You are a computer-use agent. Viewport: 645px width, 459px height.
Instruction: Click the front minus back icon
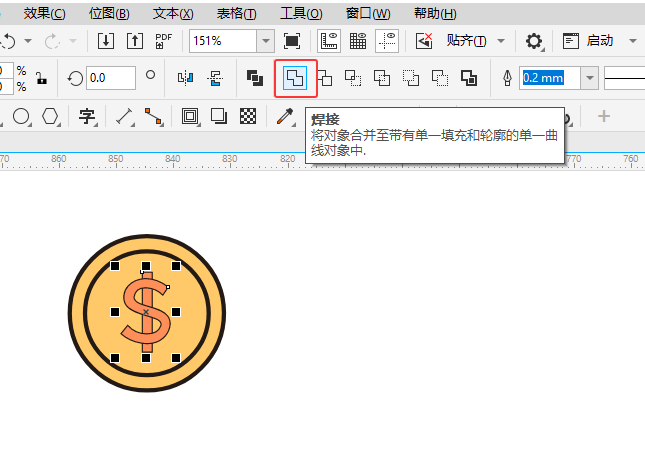(x=411, y=78)
